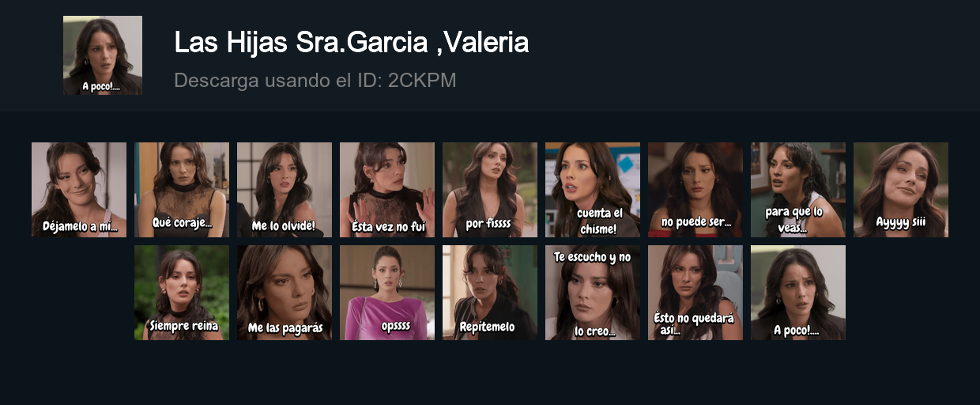Choose the 'A poco!....' sticker in bottom row

tap(798, 293)
